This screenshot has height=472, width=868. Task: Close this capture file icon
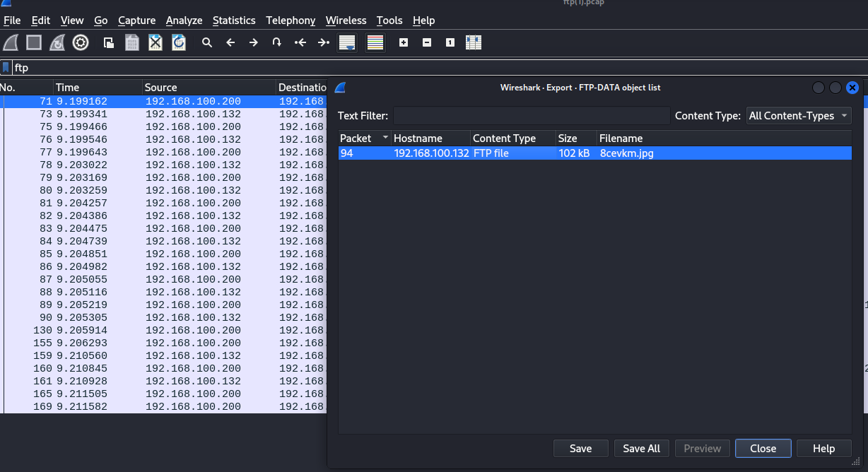(x=156, y=42)
